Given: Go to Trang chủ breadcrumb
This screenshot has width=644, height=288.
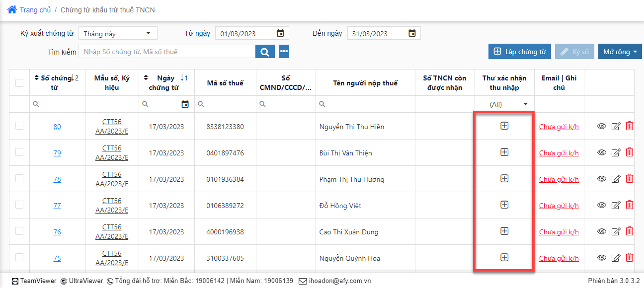Looking at the screenshot, I should (x=35, y=10).
